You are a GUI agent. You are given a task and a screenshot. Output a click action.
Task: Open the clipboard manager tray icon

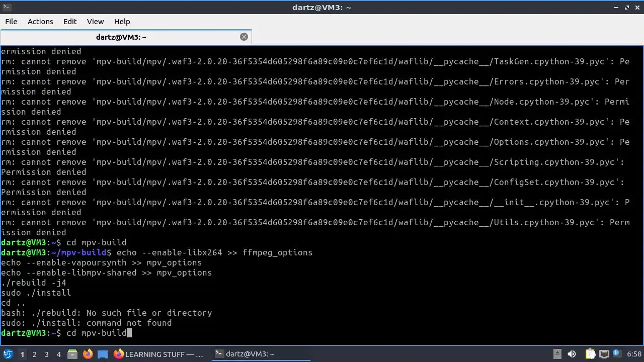(x=590, y=354)
